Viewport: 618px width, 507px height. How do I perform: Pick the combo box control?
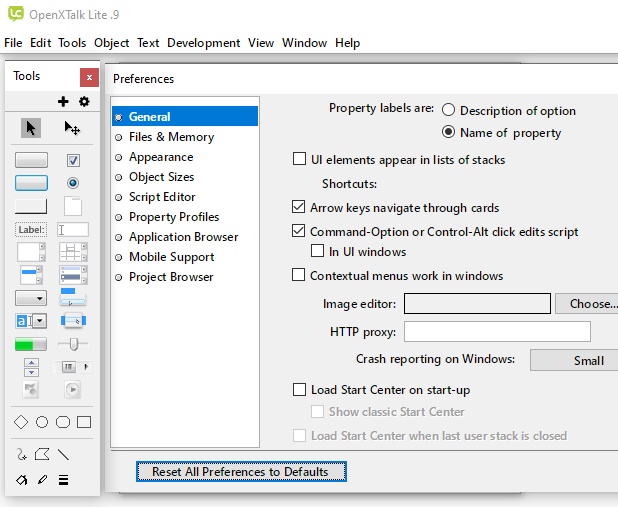(31, 321)
